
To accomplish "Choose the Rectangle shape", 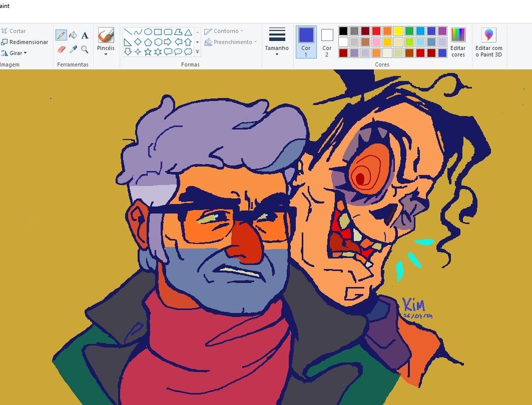I will (158, 32).
